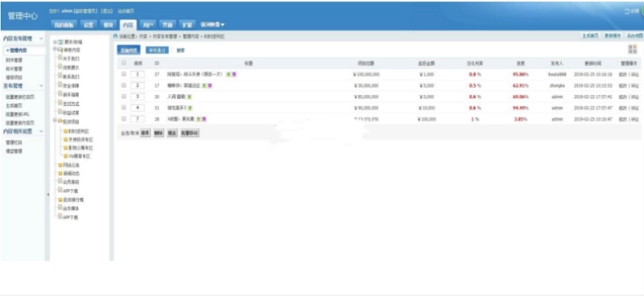644x296 pixels.
Task: Click the grid layout icon above 管理操作 column
Action: pyautogui.click(x=632, y=49)
